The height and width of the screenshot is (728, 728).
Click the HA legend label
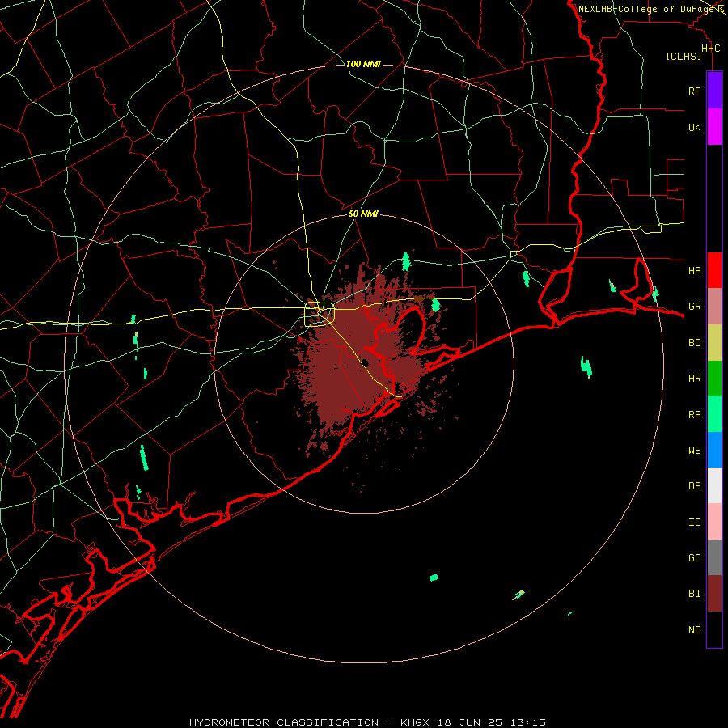click(x=694, y=270)
